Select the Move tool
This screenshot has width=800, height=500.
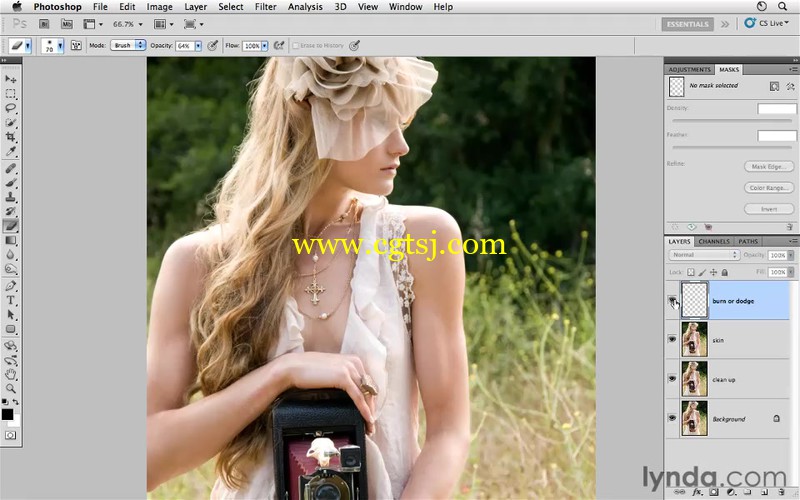coord(11,79)
